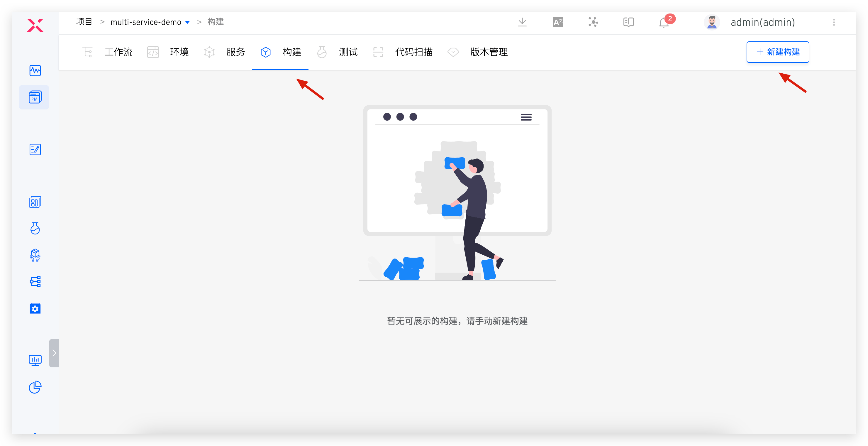Viewport: 868px width, 446px height.
Task: Switch to the 代码扫描 tab
Action: coord(413,52)
